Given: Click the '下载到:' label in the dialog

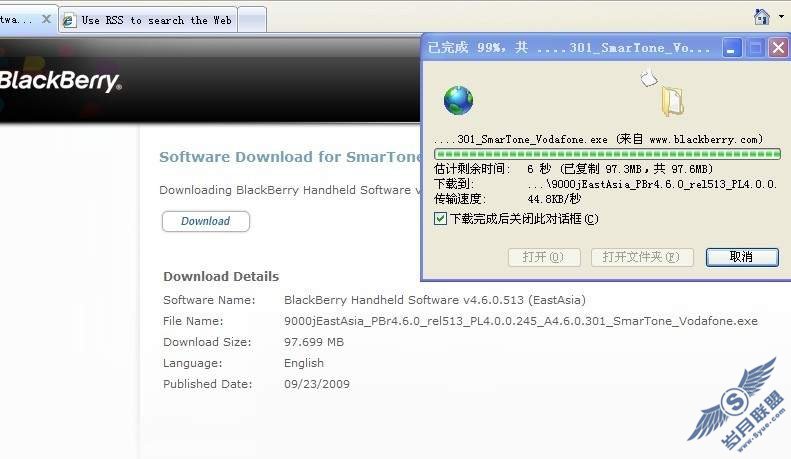Looking at the screenshot, I should pos(454,184).
